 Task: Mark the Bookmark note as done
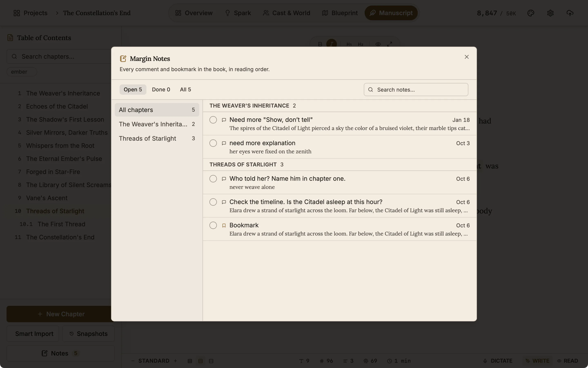tap(213, 225)
